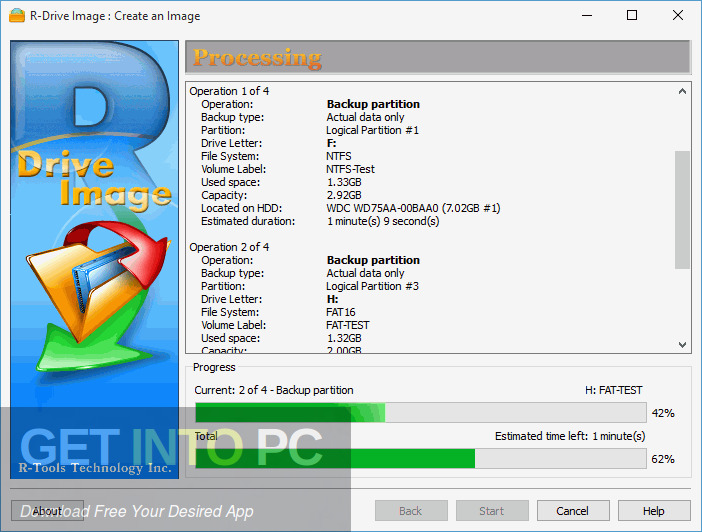Image resolution: width=702 pixels, height=532 pixels.
Task: Click the Total progress bar at 62%
Action: pyautogui.click(x=421, y=459)
